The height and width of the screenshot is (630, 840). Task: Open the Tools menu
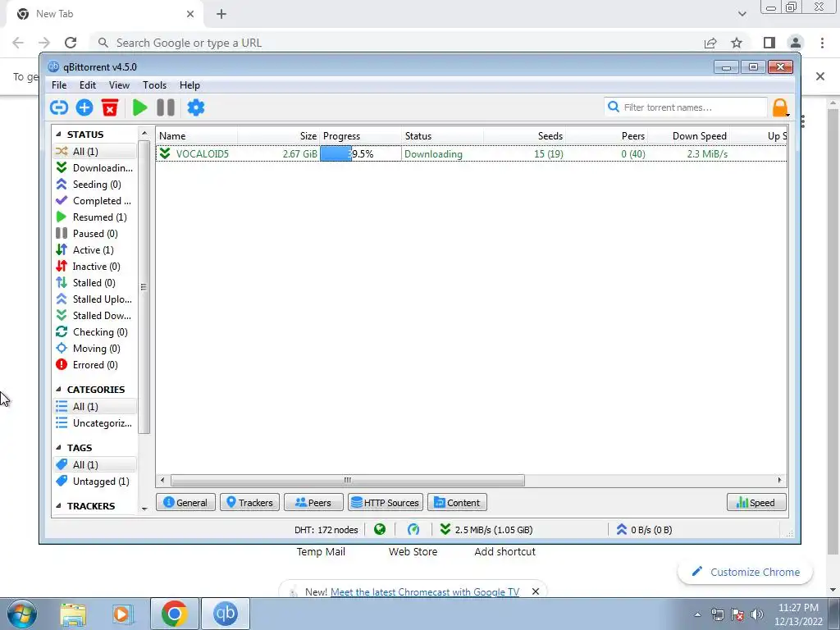pyautogui.click(x=154, y=85)
